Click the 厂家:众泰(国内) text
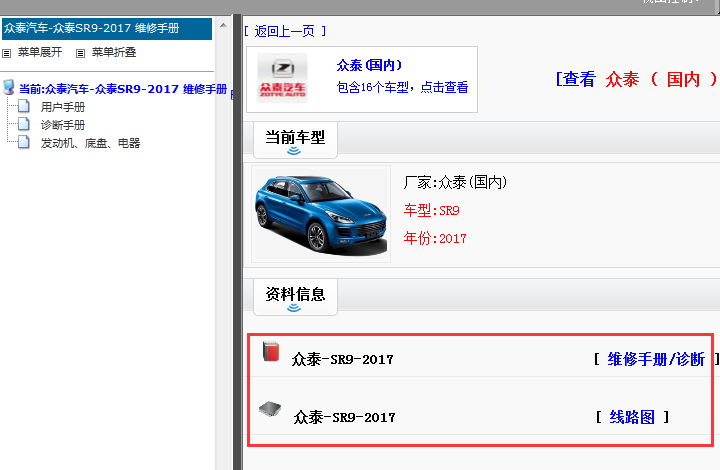This screenshot has width=720, height=470. (x=456, y=182)
